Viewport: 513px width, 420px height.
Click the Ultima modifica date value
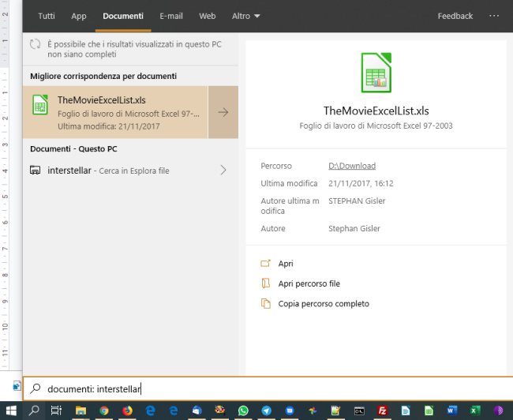pyautogui.click(x=361, y=183)
